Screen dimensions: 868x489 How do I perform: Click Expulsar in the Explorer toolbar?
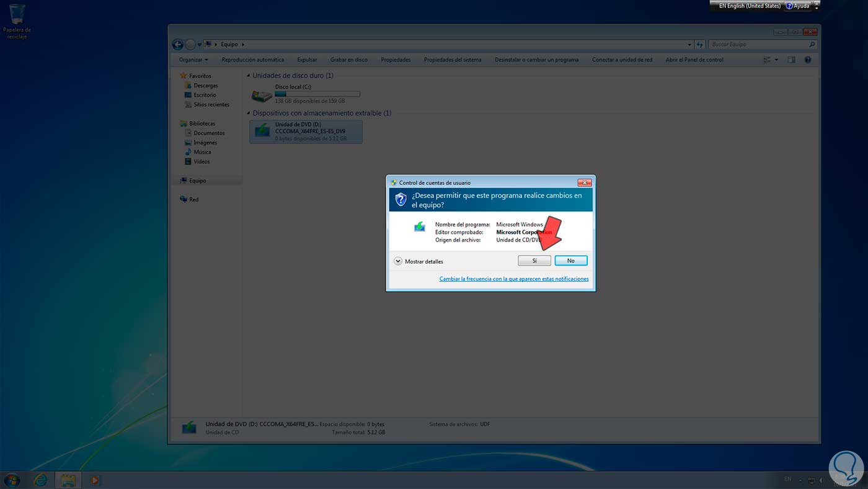coord(307,60)
